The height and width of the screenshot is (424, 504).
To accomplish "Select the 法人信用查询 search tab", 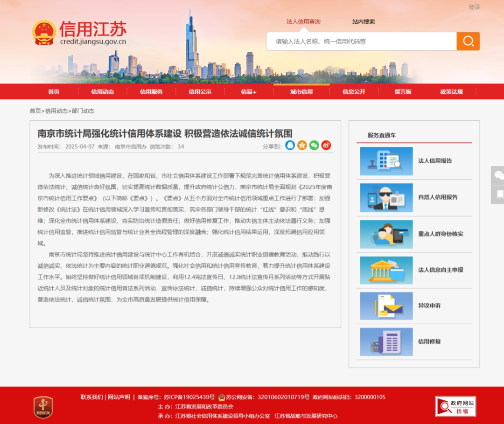I will point(303,21).
